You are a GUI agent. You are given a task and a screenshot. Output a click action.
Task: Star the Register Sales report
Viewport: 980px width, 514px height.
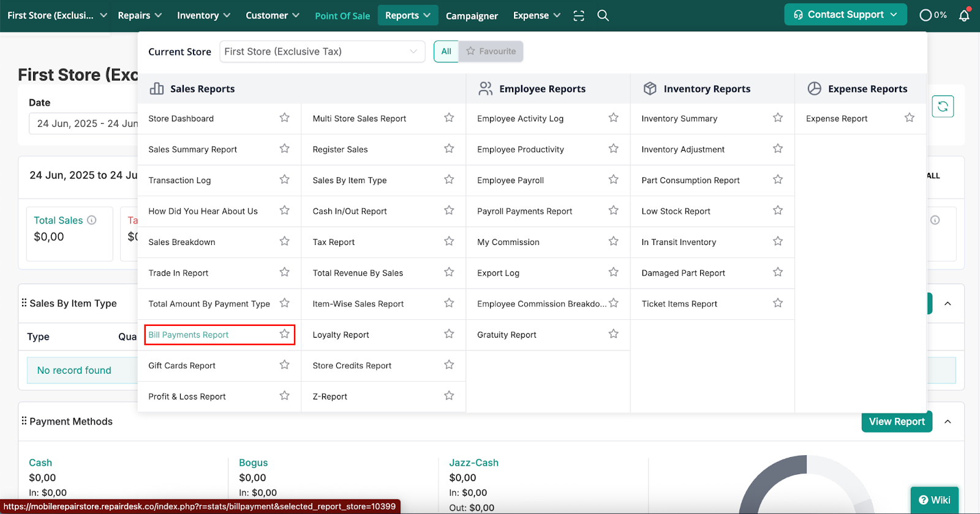pyautogui.click(x=449, y=148)
